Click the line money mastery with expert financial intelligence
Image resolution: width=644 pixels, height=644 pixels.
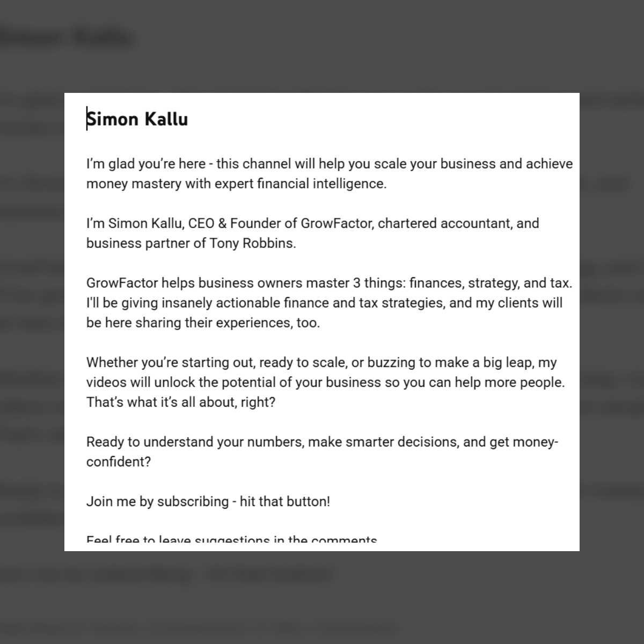coord(237,184)
